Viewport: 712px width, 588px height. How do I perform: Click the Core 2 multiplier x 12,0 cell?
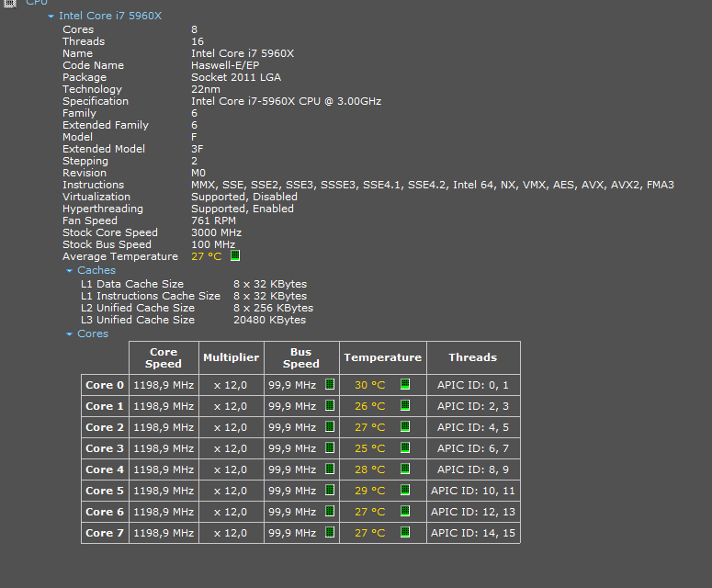[x=232, y=427]
